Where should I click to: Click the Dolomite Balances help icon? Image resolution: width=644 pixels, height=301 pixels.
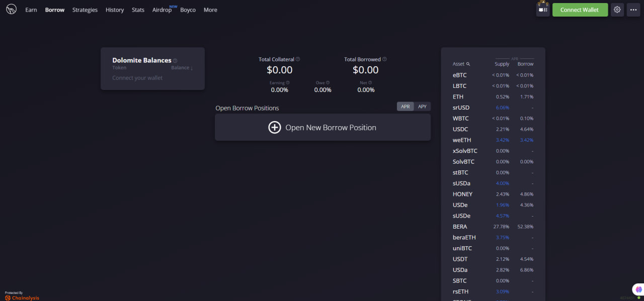click(x=175, y=61)
